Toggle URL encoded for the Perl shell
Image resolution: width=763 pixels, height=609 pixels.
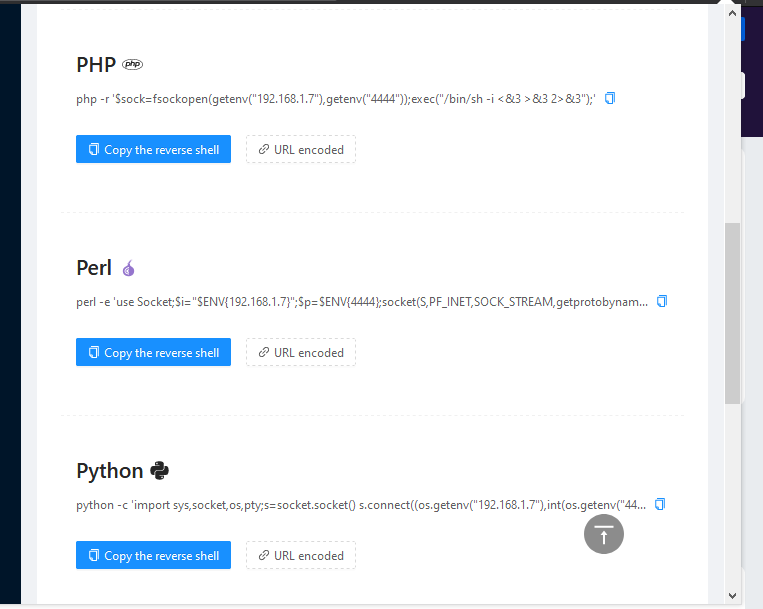coord(301,352)
